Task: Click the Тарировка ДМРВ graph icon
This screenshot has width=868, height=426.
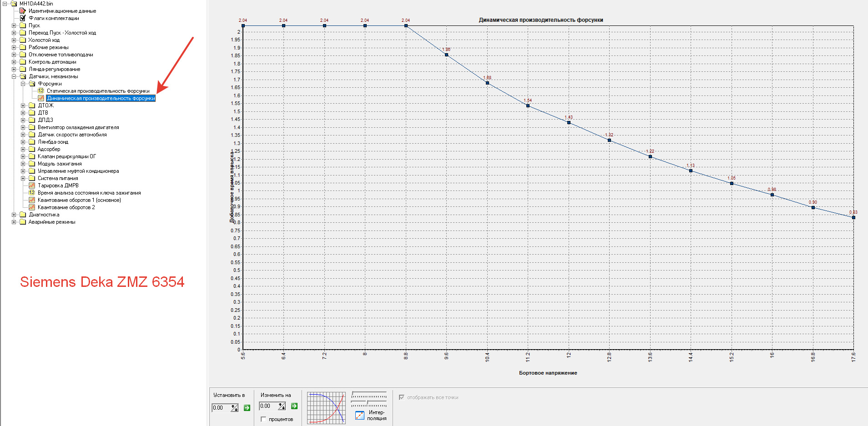Action: (x=32, y=185)
